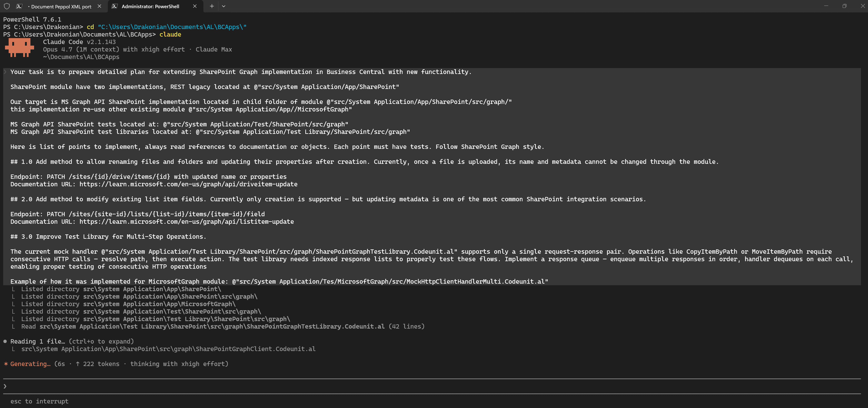Click 'Here is list of points to implement' line
The height and width of the screenshot is (408, 868).
[277, 147]
